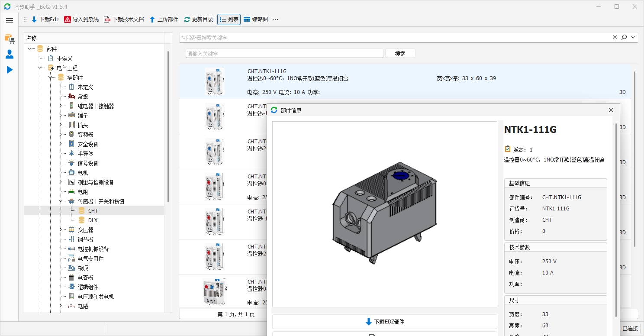Select the 电气专用件 tree item

[x=90, y=258]
